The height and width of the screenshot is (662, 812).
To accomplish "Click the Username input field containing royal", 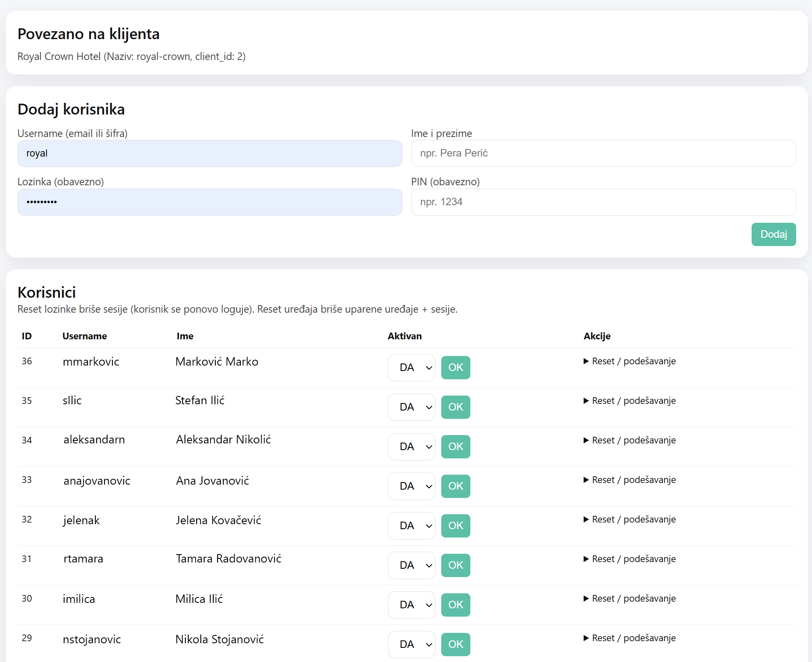I will (x=210, y=153).
